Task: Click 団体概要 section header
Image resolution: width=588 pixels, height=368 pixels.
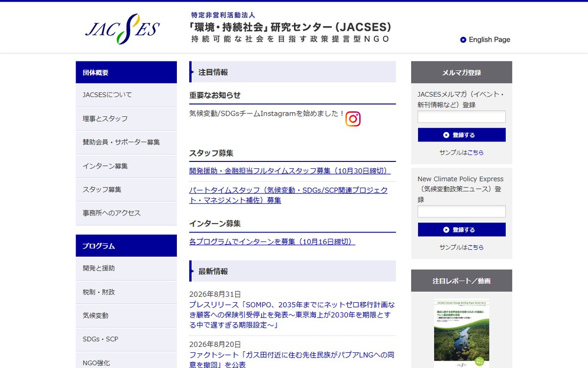Action: pyautogui.click(x=126, y=72)
